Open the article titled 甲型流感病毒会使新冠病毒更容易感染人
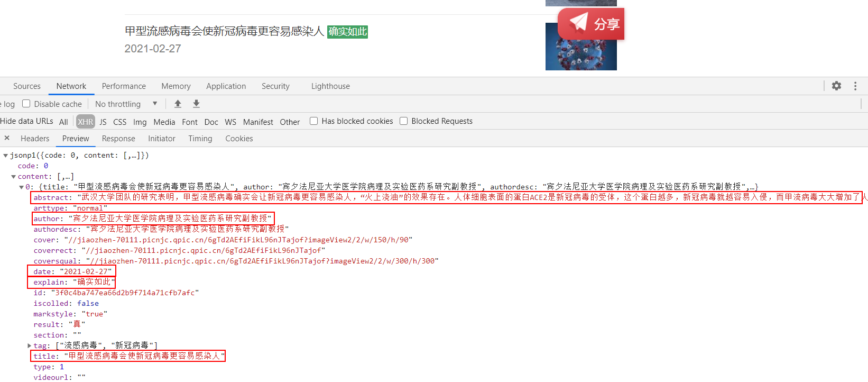The image size is (868, 382). point(224,31)
